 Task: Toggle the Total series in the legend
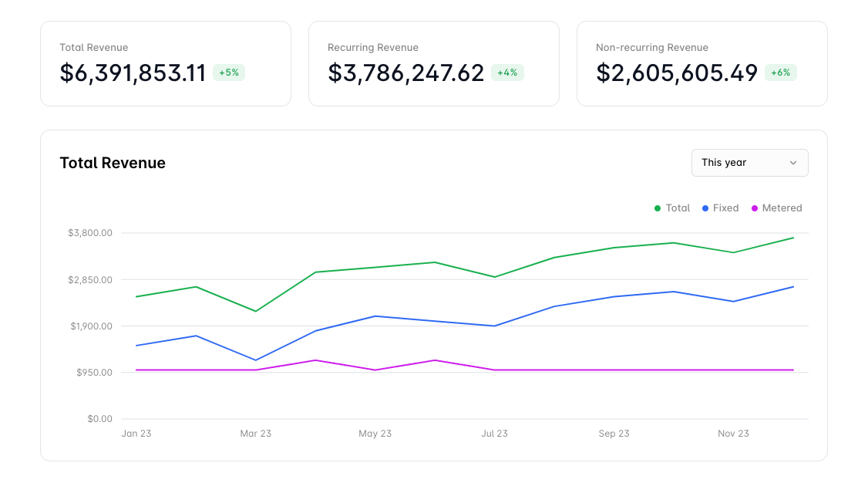(678, 208)
